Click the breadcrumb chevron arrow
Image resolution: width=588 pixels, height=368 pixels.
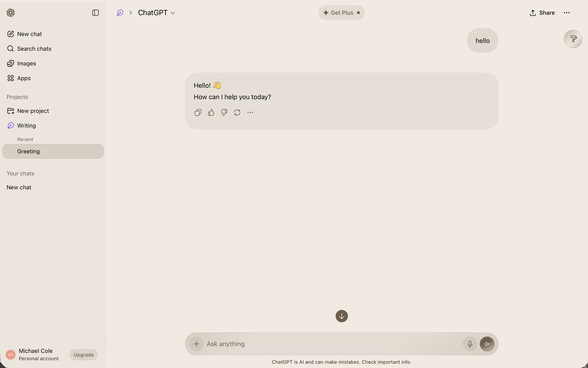coord(131,13)
